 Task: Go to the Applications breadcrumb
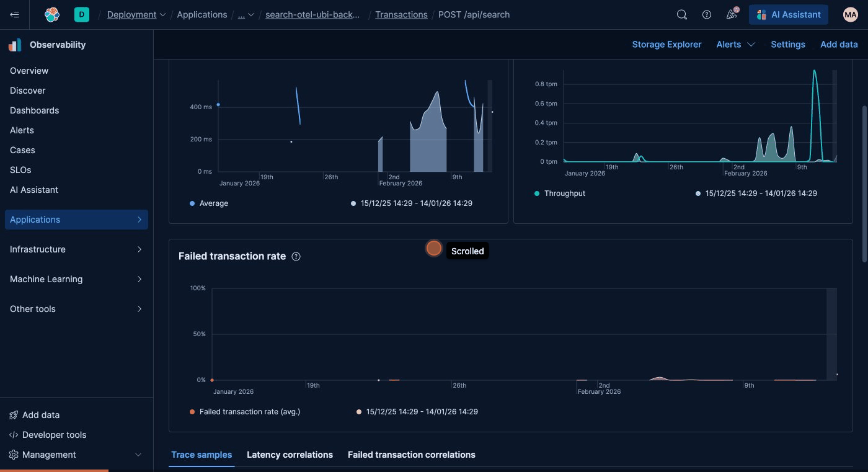[202, 14]
